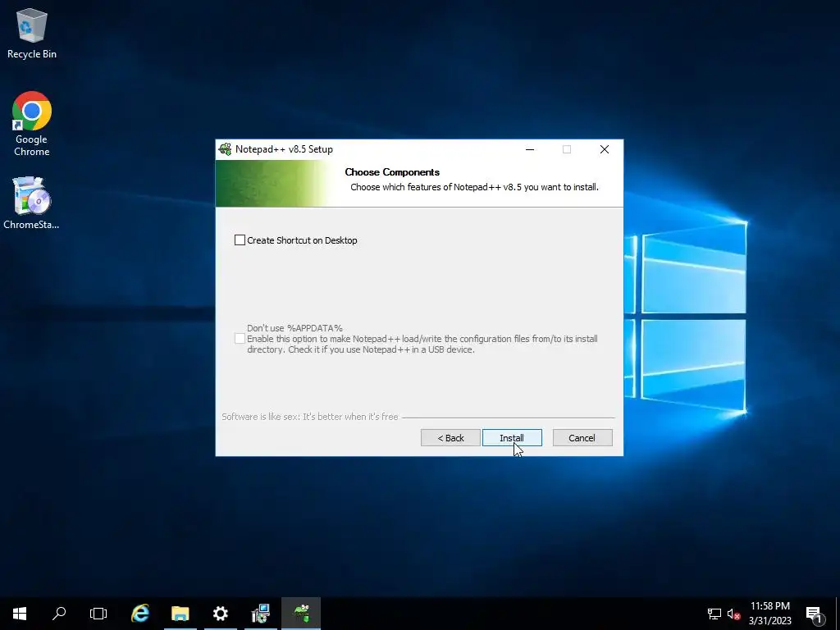Click the Install button
This screenshot has height=630, width=840.
tap(512, 438)
